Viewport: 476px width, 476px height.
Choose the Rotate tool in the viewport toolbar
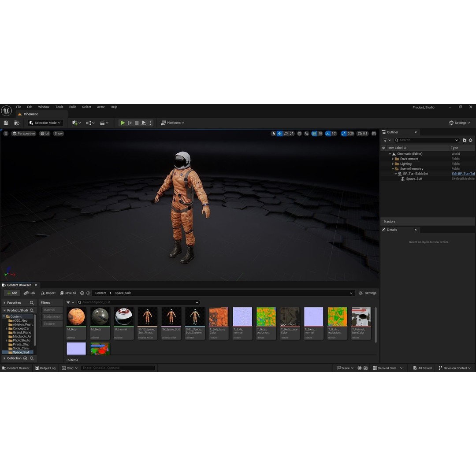[x=286, y=134]
